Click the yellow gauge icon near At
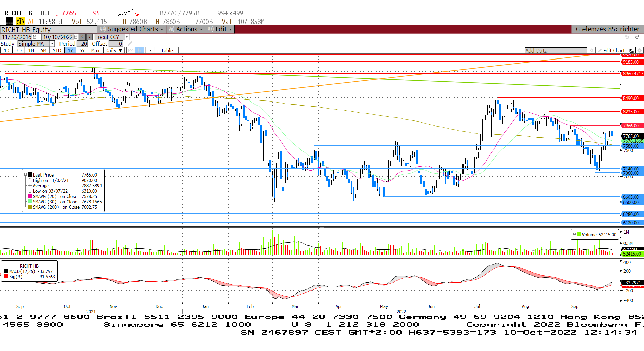The height and width of the screenshot is (351, 644). [x=20, y=22]
